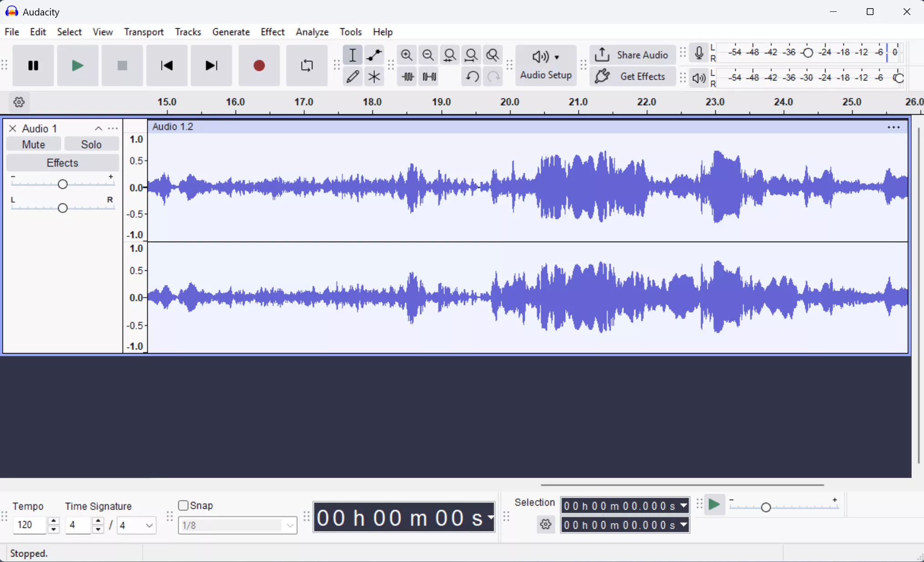Select the Multi-tool asterisk icon

(374, 76)
